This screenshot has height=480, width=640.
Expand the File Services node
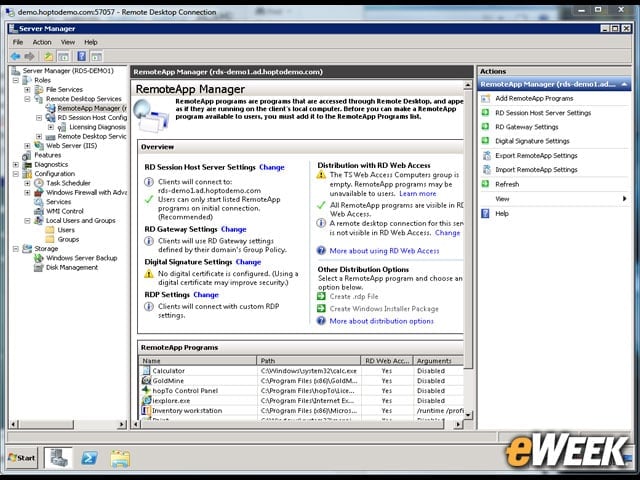pos(27,90)
